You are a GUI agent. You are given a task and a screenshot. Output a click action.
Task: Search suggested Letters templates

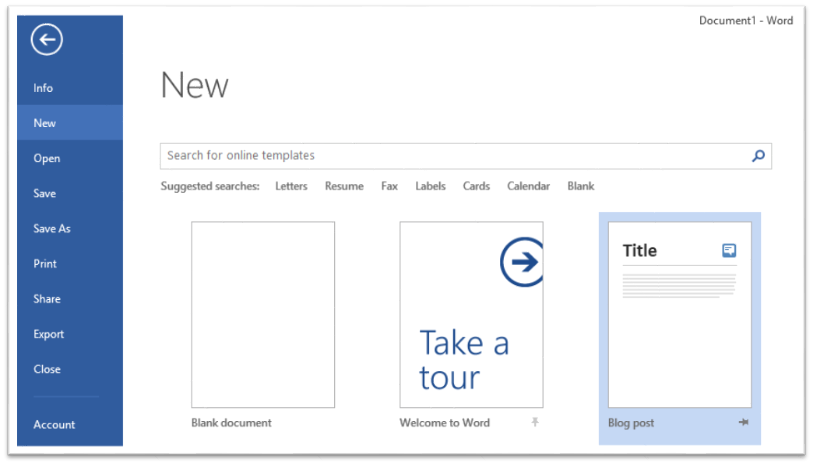(x=291, y=186)
